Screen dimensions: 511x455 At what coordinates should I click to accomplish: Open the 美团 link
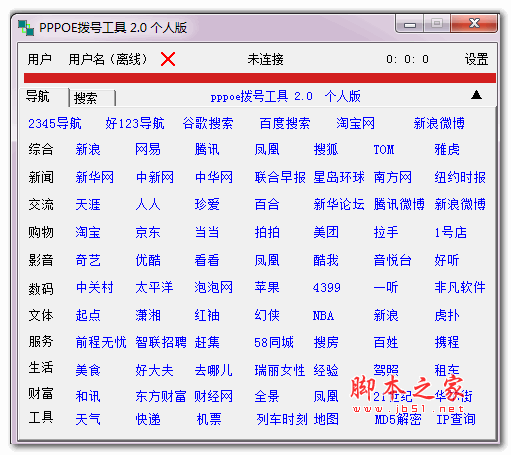pyautogui.click(x=326, y=232)
